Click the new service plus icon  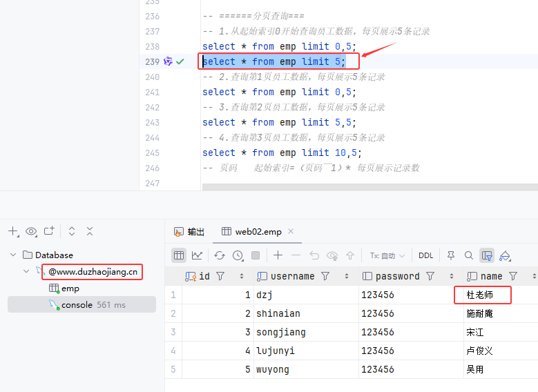tap(13, 231)
